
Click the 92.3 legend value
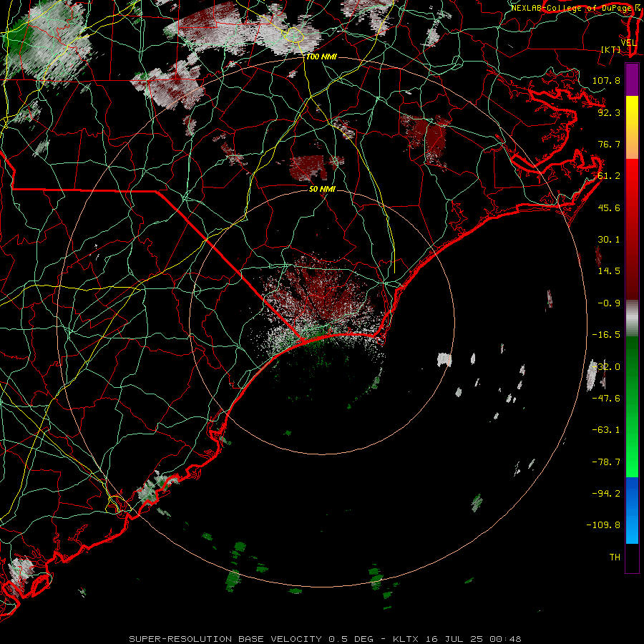point(609,112)
